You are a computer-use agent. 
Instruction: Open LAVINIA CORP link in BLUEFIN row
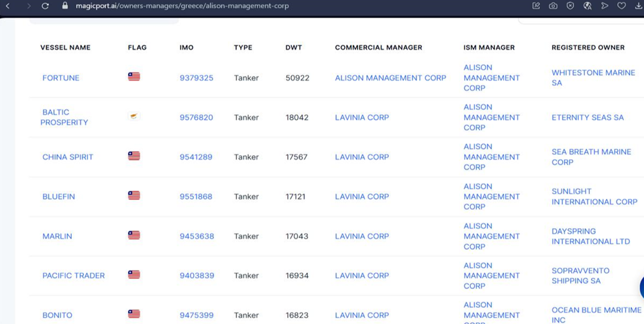362,197
